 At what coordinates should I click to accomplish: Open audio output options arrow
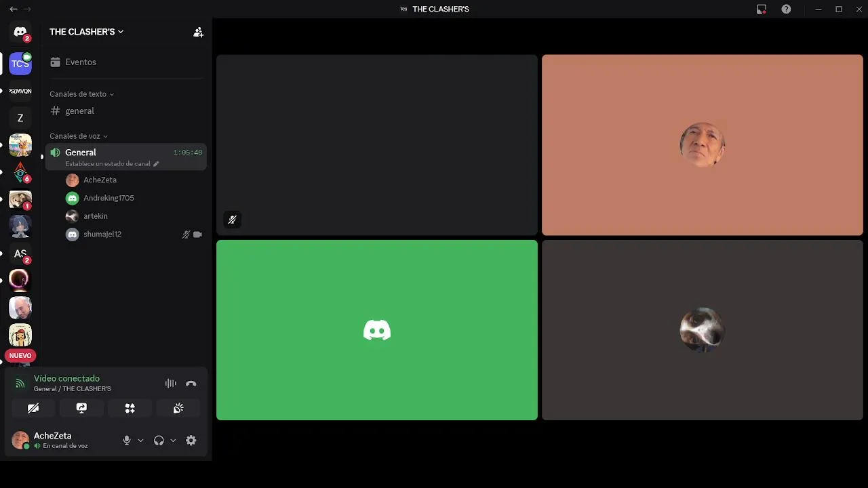pyautogui.click(x=173, y=441)
